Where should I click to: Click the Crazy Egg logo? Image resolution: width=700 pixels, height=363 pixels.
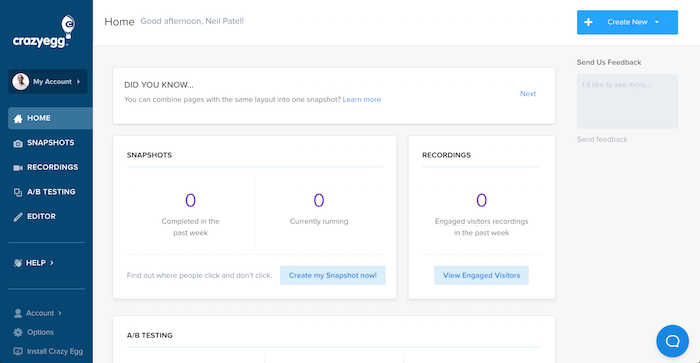44,32
